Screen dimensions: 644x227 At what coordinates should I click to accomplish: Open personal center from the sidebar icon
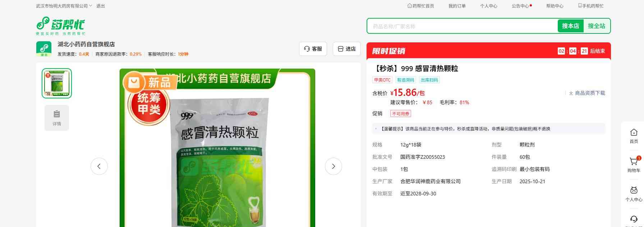point(634,190)
